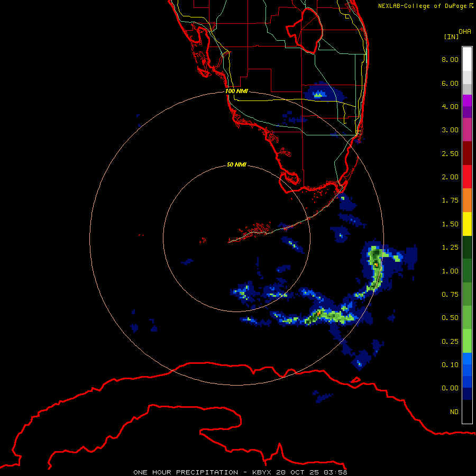Click the ONE HOUR PRECIPITATION KBYX caption
The image size is (476, 476).
[x=240, y=472]
